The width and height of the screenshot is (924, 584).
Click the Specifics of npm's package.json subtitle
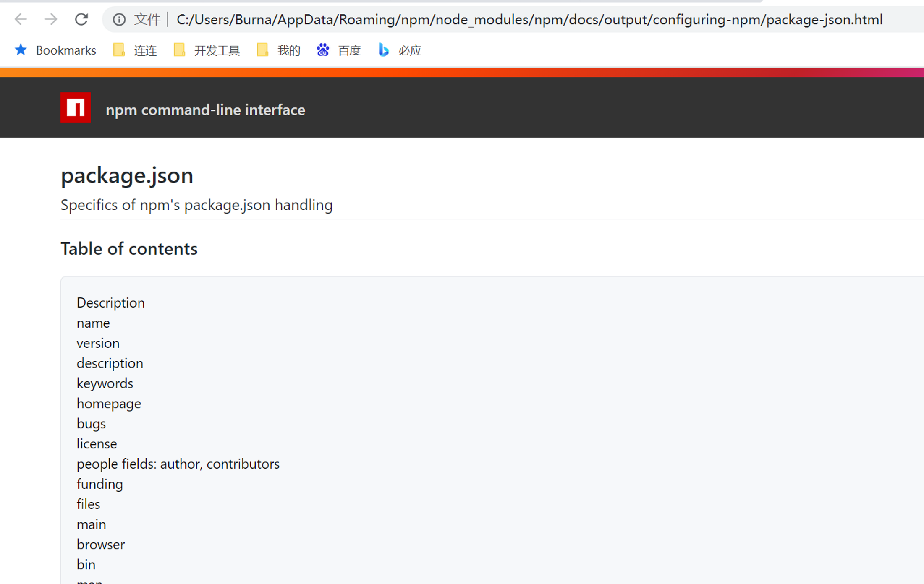(x=196, y=205)
